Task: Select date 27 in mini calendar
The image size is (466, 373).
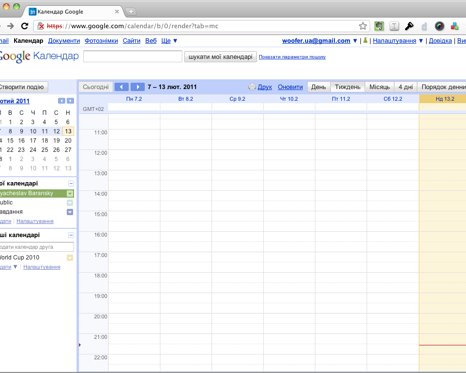Action: tap(68, 150)
